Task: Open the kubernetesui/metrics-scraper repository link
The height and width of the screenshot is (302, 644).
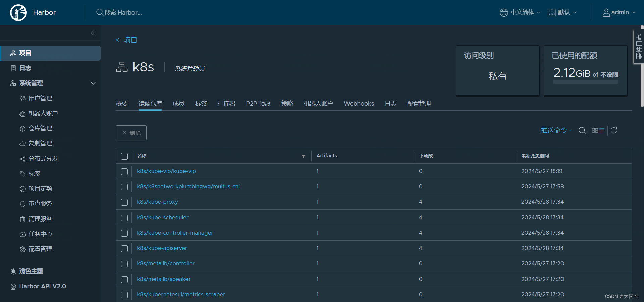Action: [x=181, y=295]
